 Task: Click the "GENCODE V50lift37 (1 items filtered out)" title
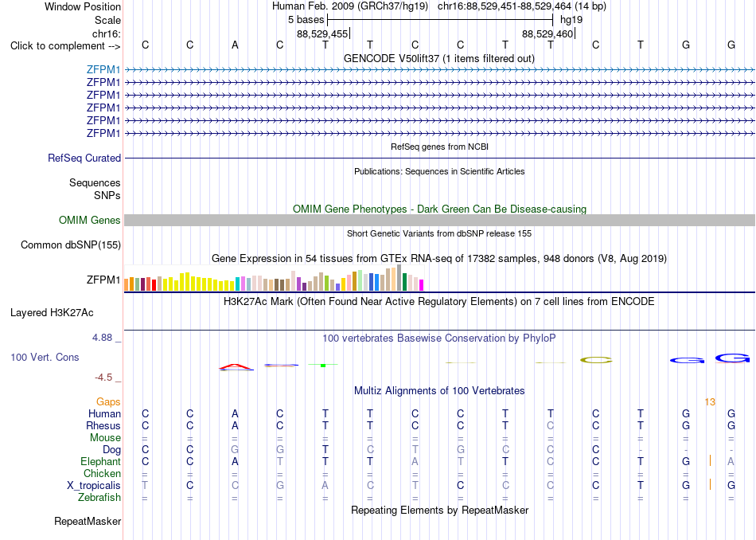click(x=439, y=58)
